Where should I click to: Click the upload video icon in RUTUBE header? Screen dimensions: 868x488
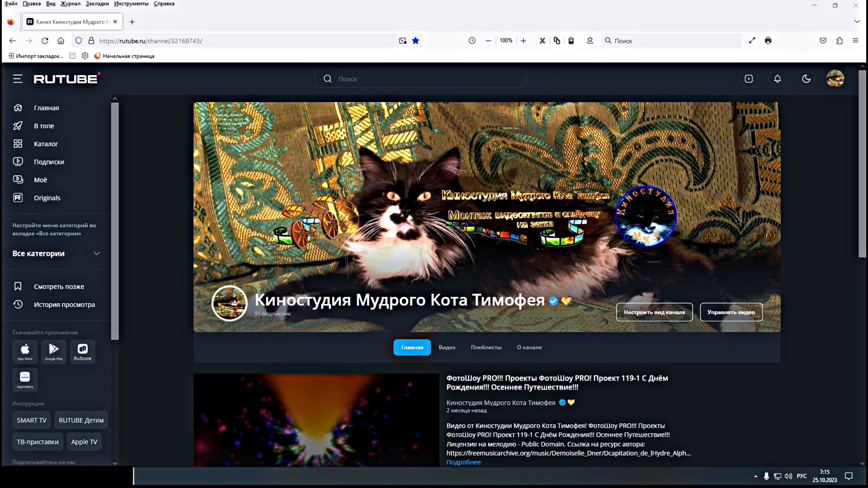(x=749, y=79)
